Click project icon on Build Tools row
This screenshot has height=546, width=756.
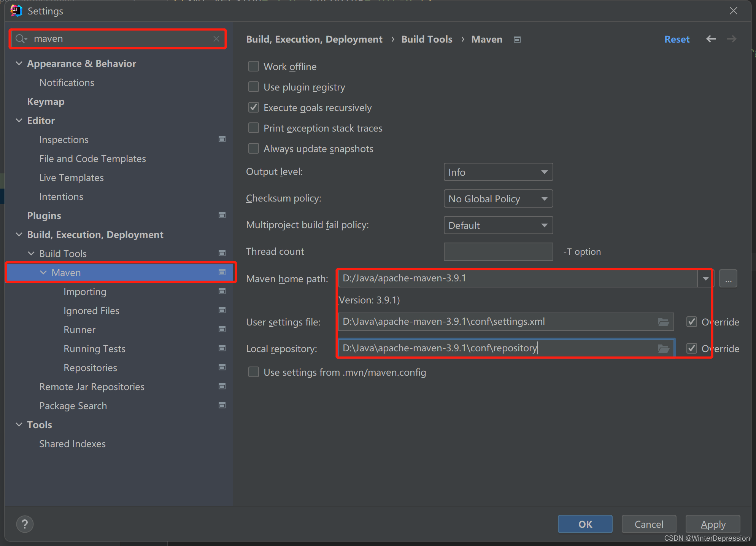click(x=222, y=253)
